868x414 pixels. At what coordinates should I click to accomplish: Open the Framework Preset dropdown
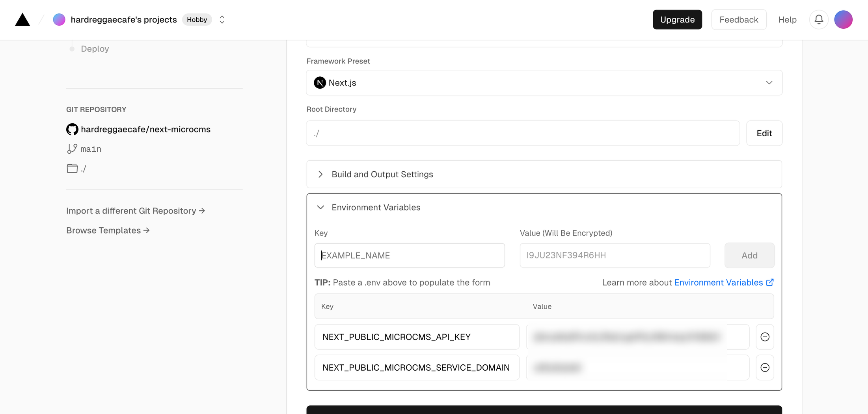pos(544,83)
